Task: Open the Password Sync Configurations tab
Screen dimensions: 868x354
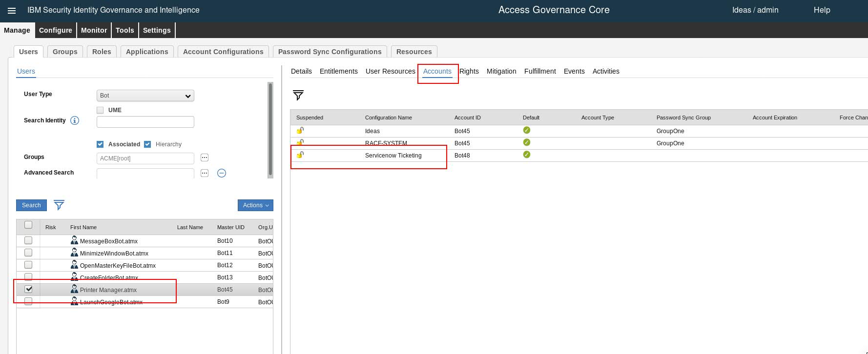Action: (330, 52)
